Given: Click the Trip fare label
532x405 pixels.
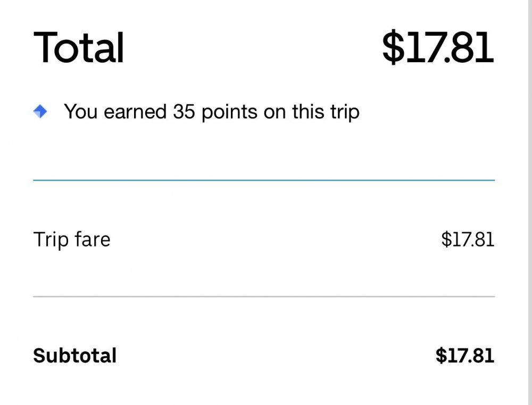Looking at the screenshot, I should point(72,239).
